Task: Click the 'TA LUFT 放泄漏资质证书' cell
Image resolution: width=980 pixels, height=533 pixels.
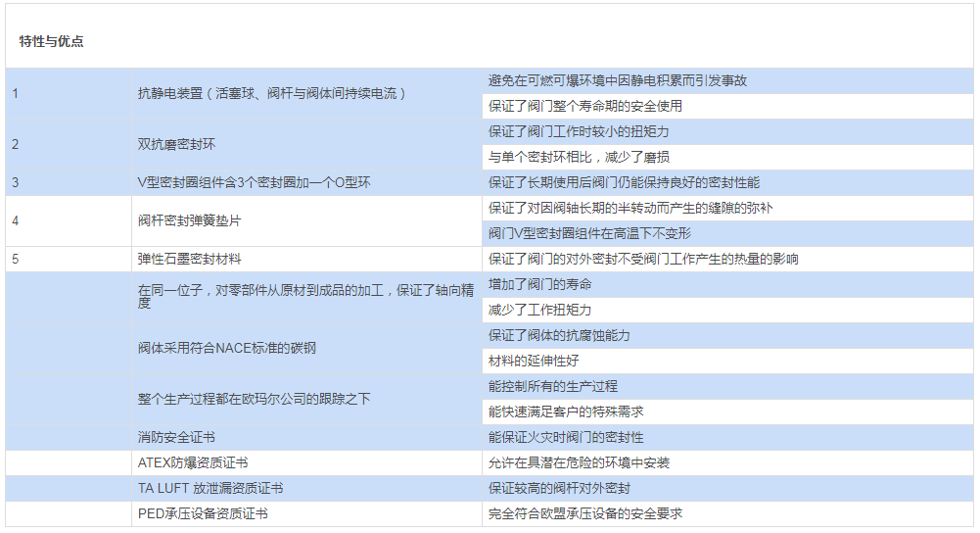Action: click(x=210, y=488)
